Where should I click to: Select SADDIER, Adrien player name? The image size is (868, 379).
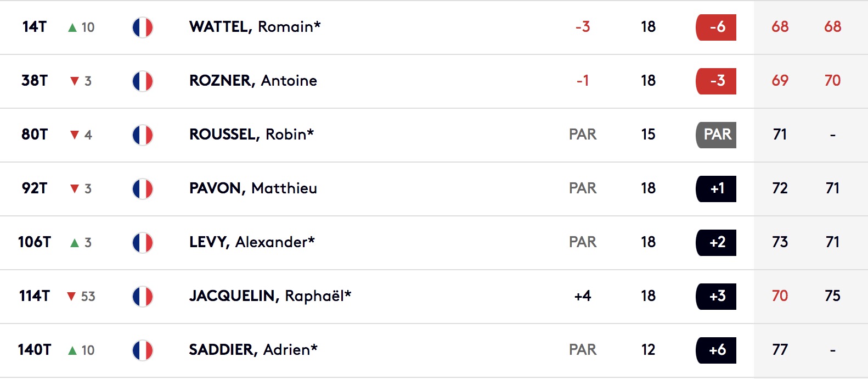pos(253,350)
